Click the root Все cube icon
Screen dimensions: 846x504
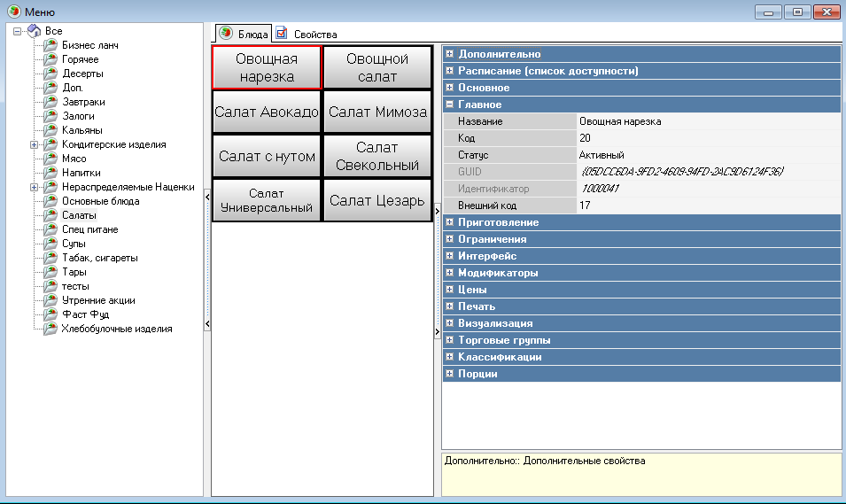[x=35, y=31]
